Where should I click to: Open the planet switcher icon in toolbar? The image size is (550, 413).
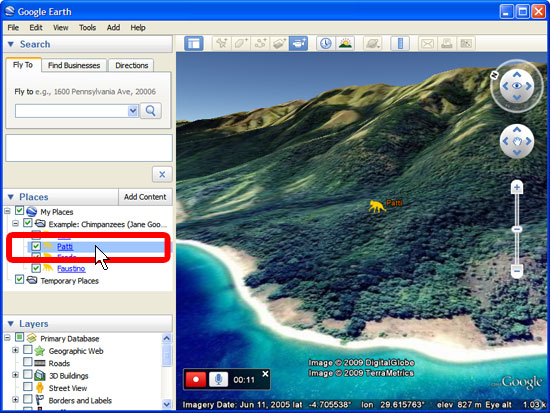pyautogui.click(x=372, y=44)
